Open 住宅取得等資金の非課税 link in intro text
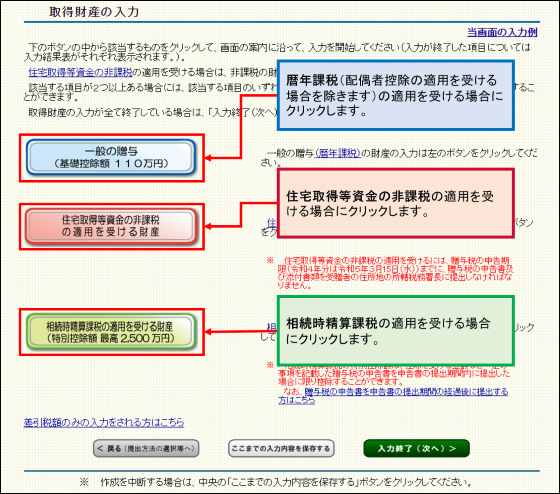The width and height of the screenshot is (560, 494). (x=80, y=73)
